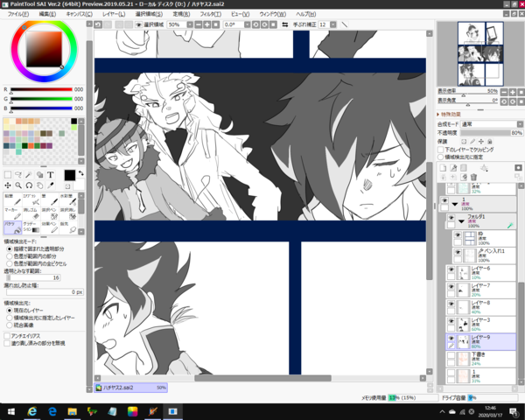Select the shape tool
Viewport: 525px width, 420px height.
40,175
